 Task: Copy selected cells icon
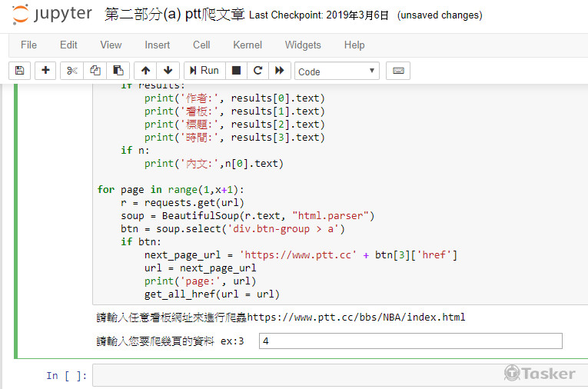(95, 71)
